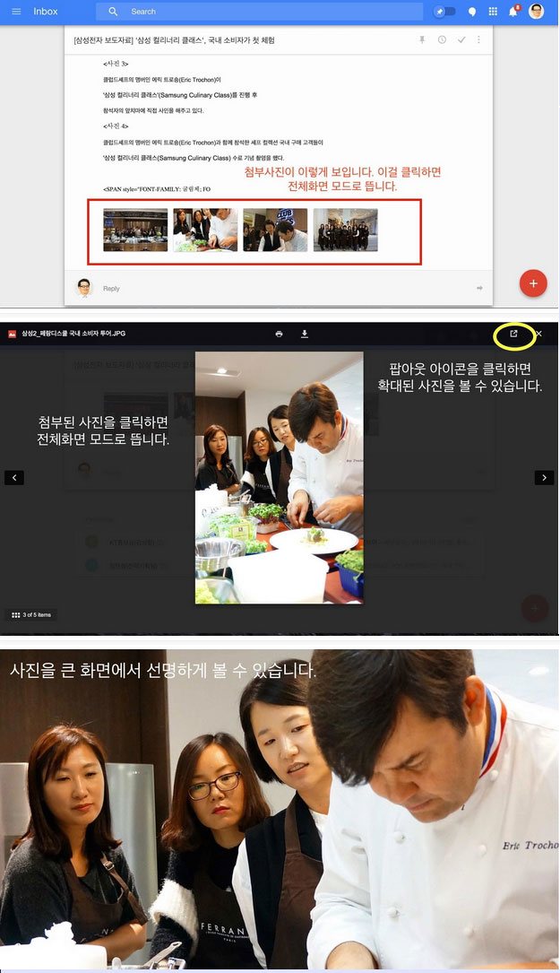Download the JPG from viewer
Screen dimensions: 560x973
(x=305, y=334)
